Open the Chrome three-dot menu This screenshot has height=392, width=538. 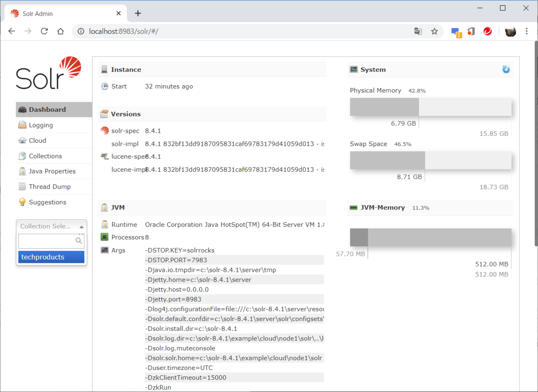click(x=526, y=31)
